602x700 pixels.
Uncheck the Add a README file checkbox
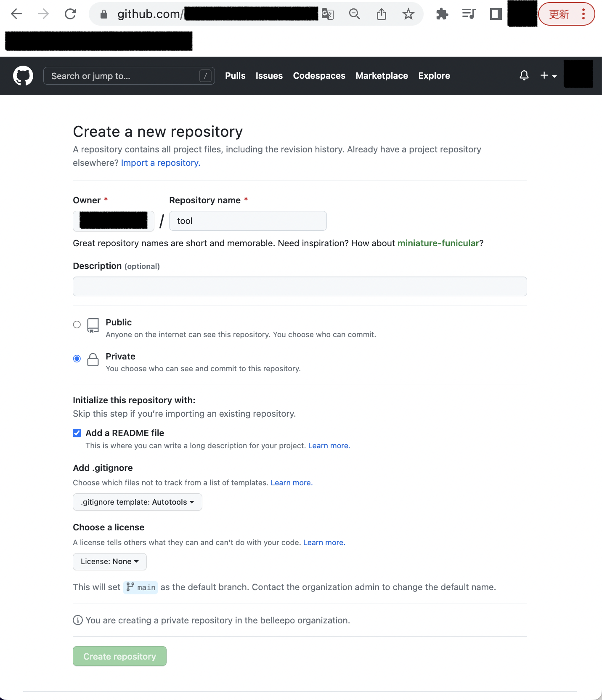point(77,433)
